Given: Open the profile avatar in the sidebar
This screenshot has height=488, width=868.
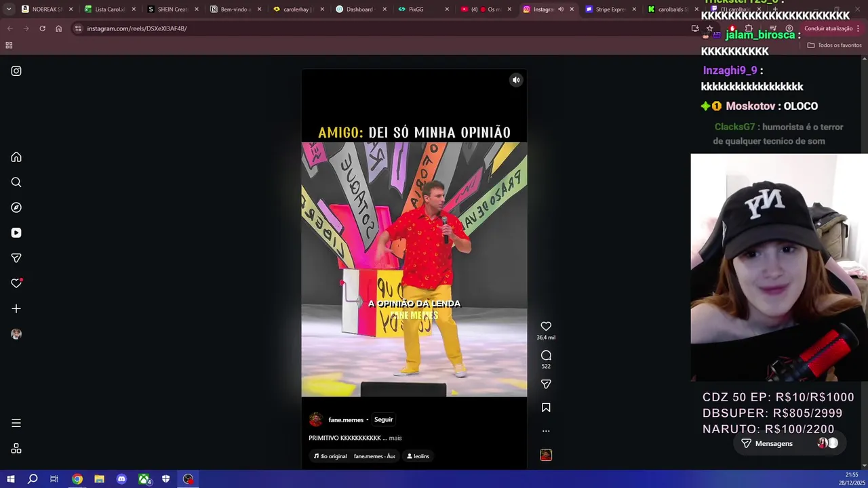Looking at the screenshot, I should pyautogui.click(x=16, y=334).
